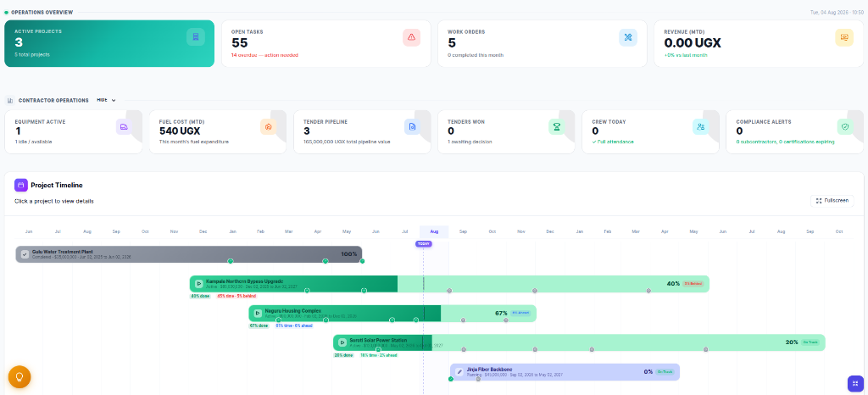Click the Work Orders tools icon
Screen dimensions: 868x395
[628, 37]
